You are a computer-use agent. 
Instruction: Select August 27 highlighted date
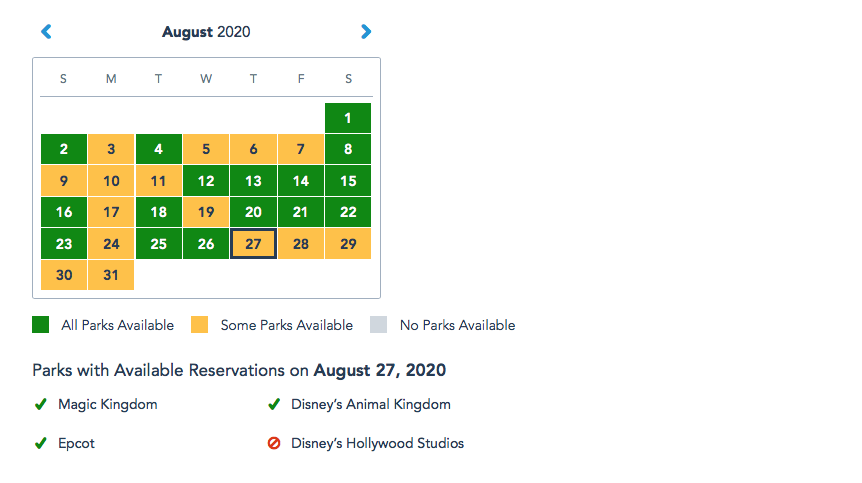click(253, 243)
